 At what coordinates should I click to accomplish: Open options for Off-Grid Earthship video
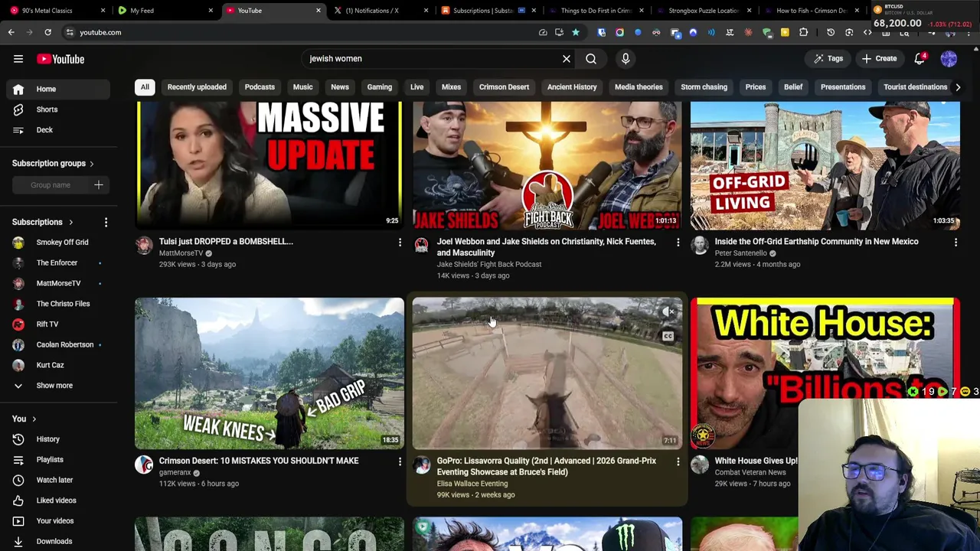pos(955,243)
